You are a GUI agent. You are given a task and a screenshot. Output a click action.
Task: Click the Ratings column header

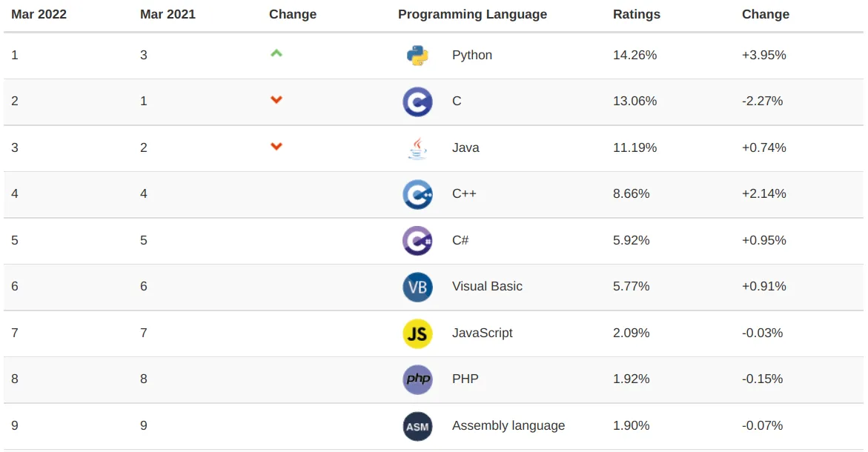(636, 14)
